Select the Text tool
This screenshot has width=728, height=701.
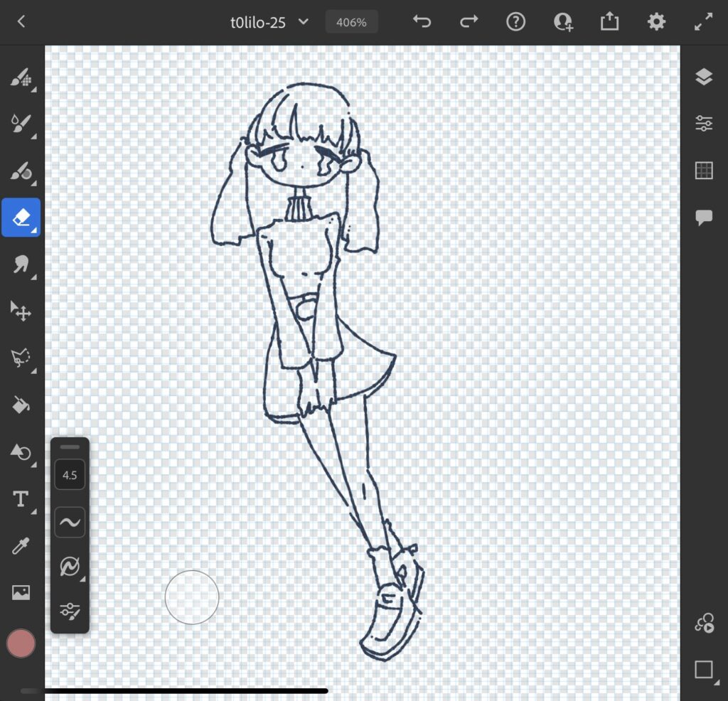pos(21,499)
